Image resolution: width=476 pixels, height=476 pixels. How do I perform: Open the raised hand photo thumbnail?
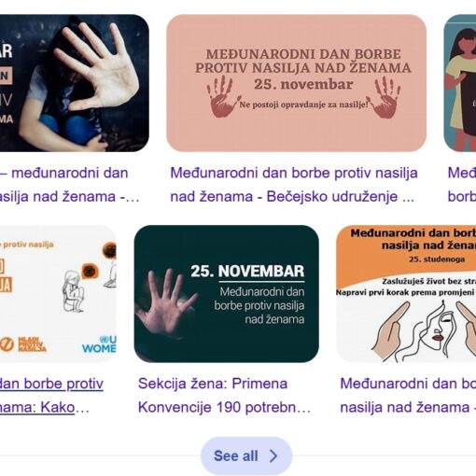[75, 83]
